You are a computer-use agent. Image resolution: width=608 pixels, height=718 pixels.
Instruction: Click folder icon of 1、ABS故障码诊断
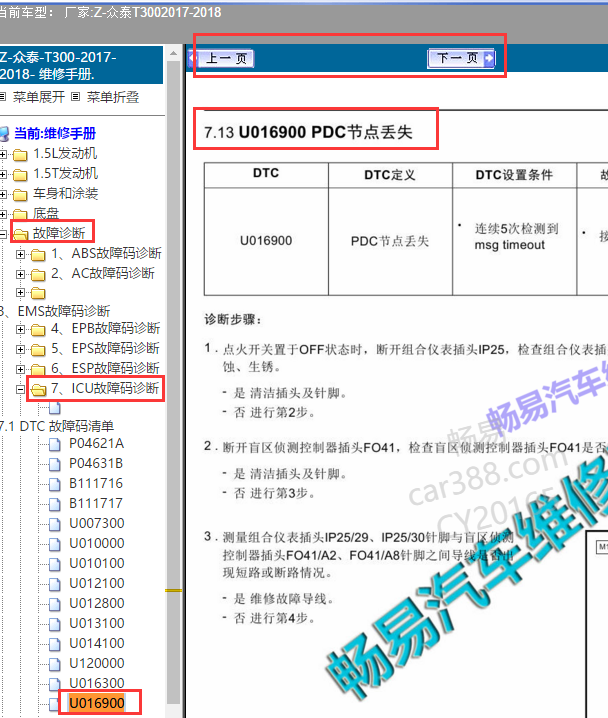click(x=38, y=254)
